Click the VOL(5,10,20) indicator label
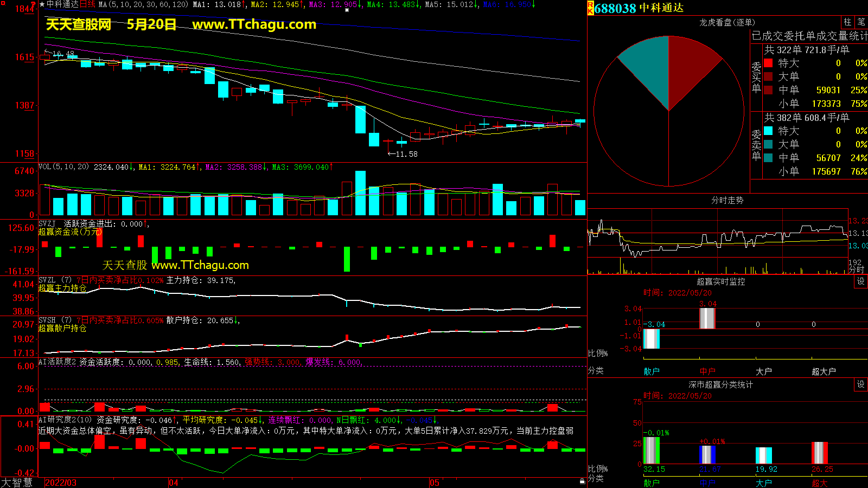The width and height of the screenshot is (868, 488). pos(63,167)
